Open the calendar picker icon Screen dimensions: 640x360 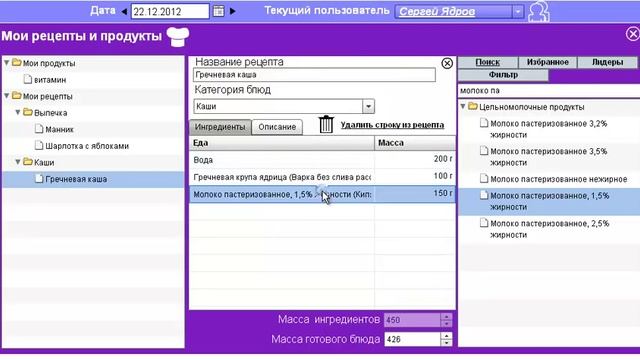click(218, 11)
